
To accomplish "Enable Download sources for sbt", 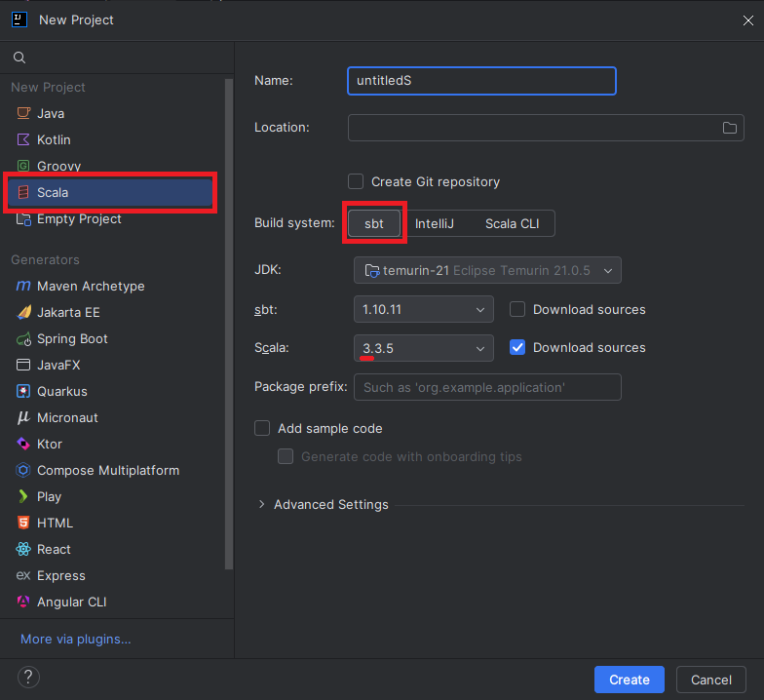I will point(517,309).
